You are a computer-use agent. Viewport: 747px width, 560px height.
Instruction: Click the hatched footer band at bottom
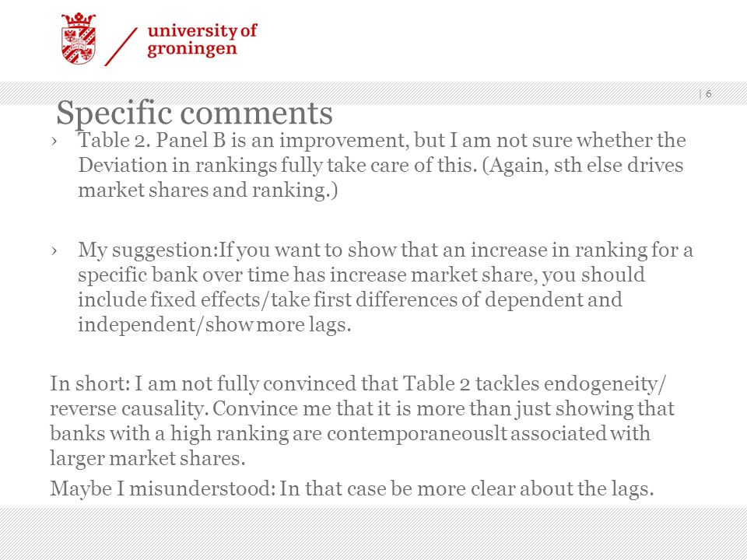pyautogui.click(x=373, y=534)
